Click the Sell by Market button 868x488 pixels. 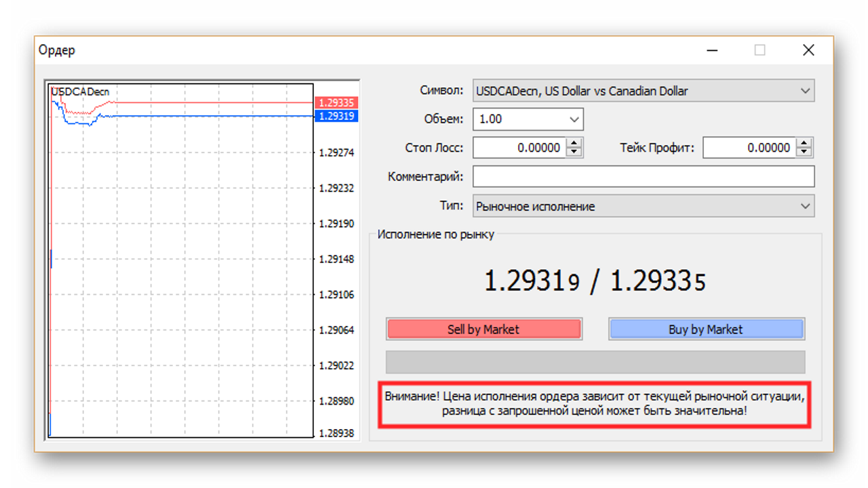pyautogui.click(x=484, y=329)
